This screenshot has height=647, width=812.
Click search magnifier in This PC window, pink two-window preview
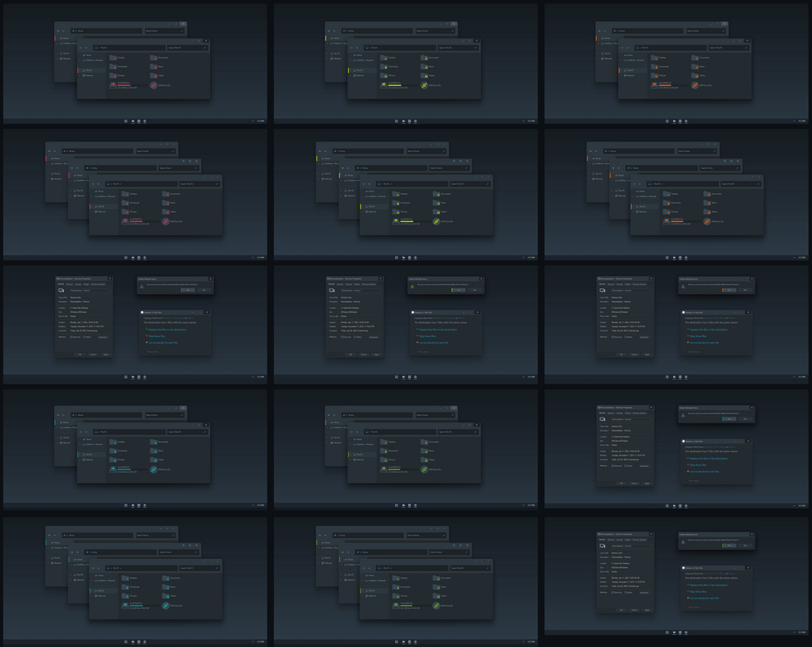[204, 48]
